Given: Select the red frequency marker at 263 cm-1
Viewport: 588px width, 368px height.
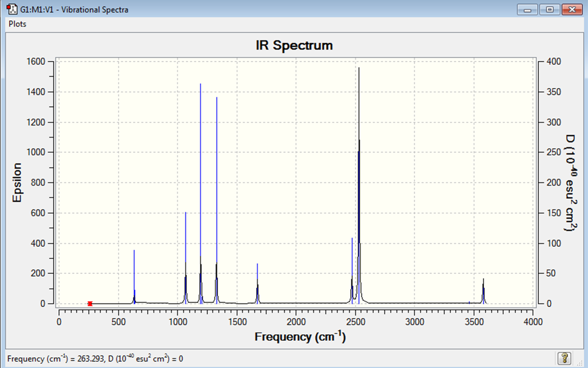Looking at the screenshot, I should coord(90,304).
